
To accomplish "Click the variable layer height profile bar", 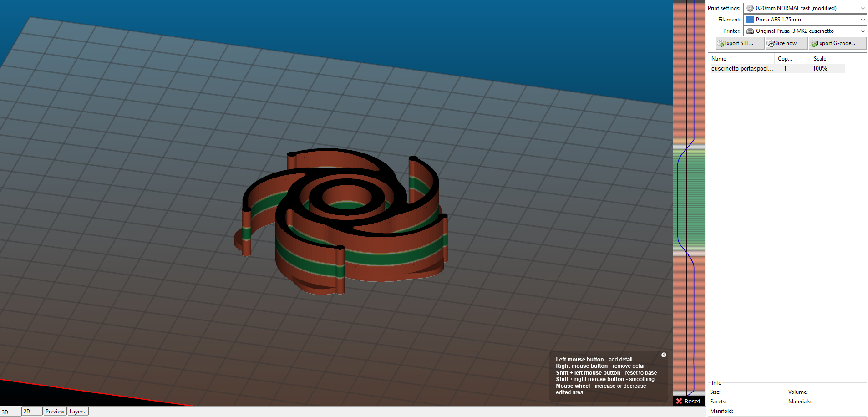I will point(689,198).
